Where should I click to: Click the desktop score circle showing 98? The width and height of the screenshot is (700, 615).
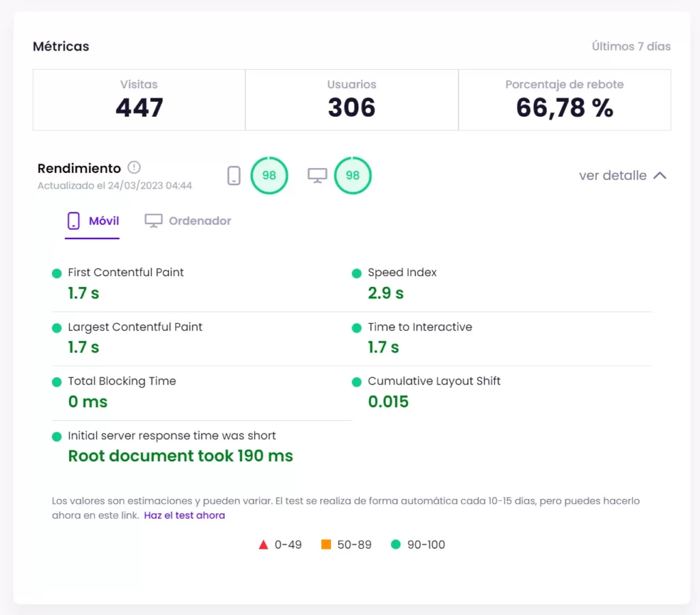point(353,176)
